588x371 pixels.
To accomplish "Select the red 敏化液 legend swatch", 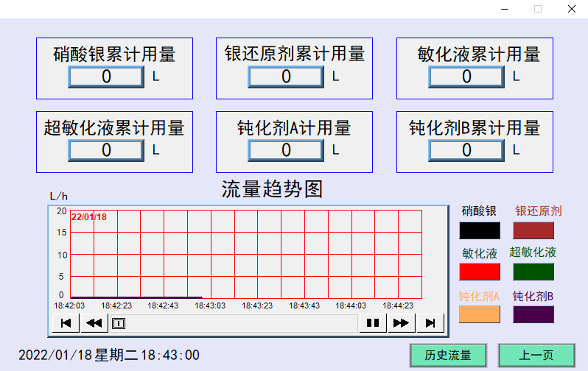I will click(480, 272).
